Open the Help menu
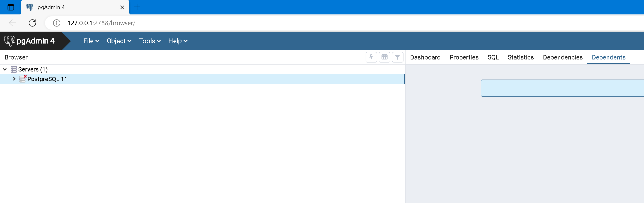Image resolution: width=644 pixels, height=203 pixels. pyautogui.click(x=178, y=41)
